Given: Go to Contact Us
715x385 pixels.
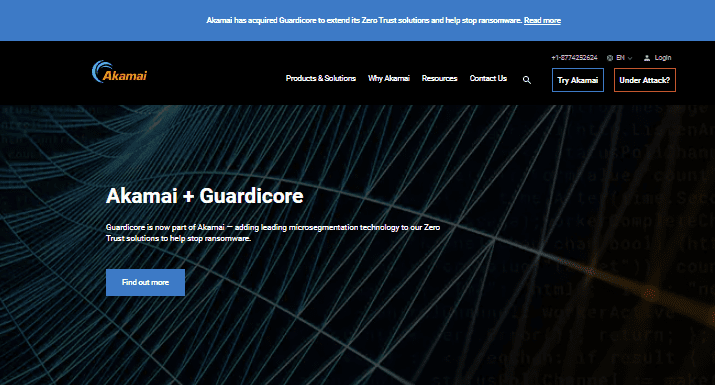Looking at the screenshot, I should point(488,78).
